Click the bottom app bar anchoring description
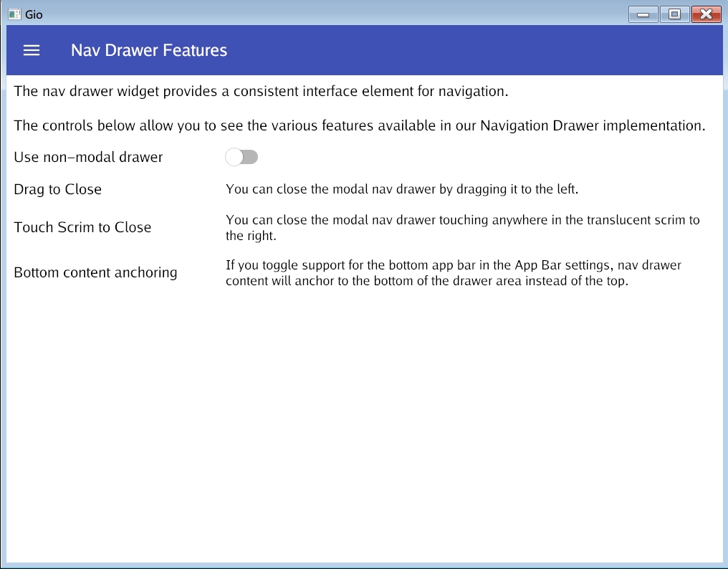Screen dimensions: 728x569 coord(453,273)
